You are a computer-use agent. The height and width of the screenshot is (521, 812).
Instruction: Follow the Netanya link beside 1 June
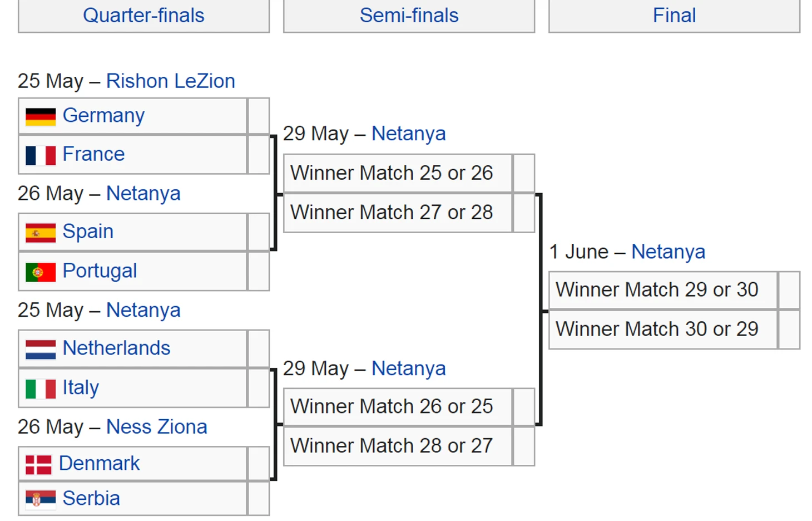pyautogui.click(x=668, y=252)
